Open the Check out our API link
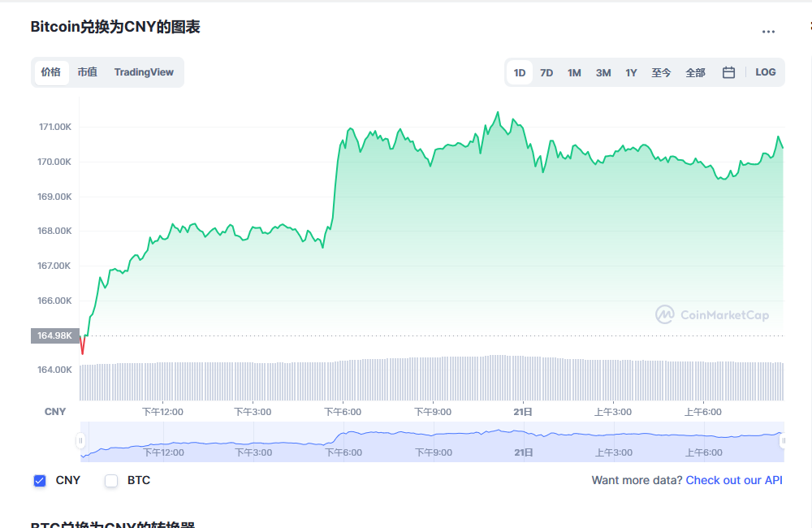The image size is (812, 528). (734, 480)
